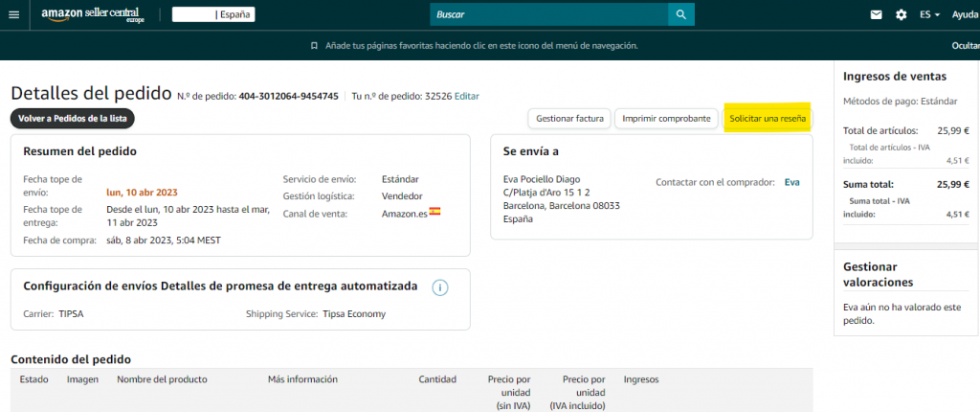Click the Métodos de pago: Estándar text
This screenshot has height=412, width=980.
pos(900,101)
